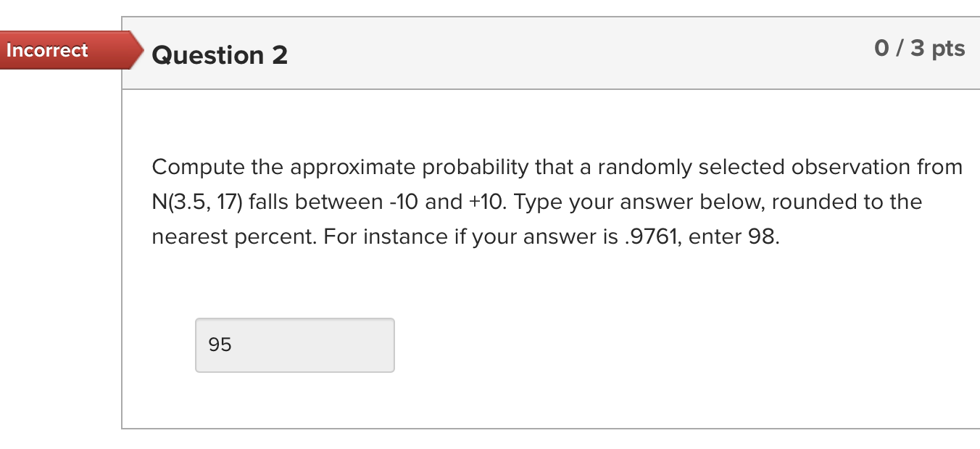
Task: Click the white space below the answer box
Action: click(x=507, y=399)
